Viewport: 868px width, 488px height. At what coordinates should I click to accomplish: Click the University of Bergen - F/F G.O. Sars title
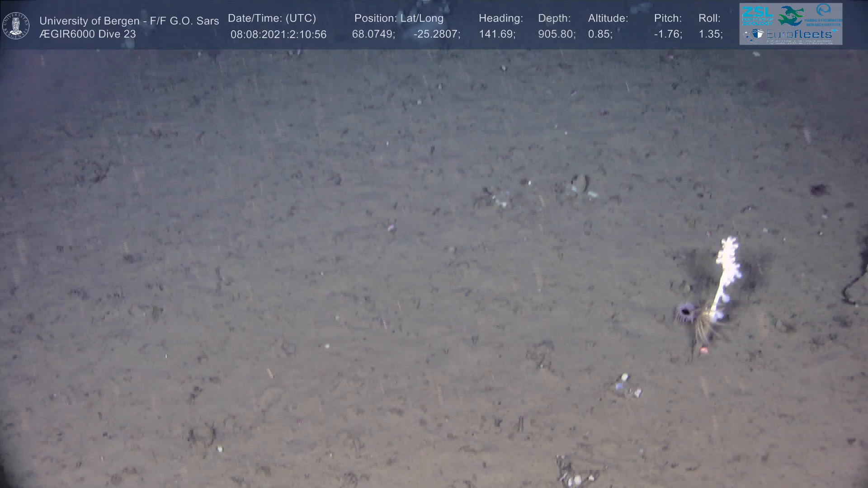tap(129, 21)
